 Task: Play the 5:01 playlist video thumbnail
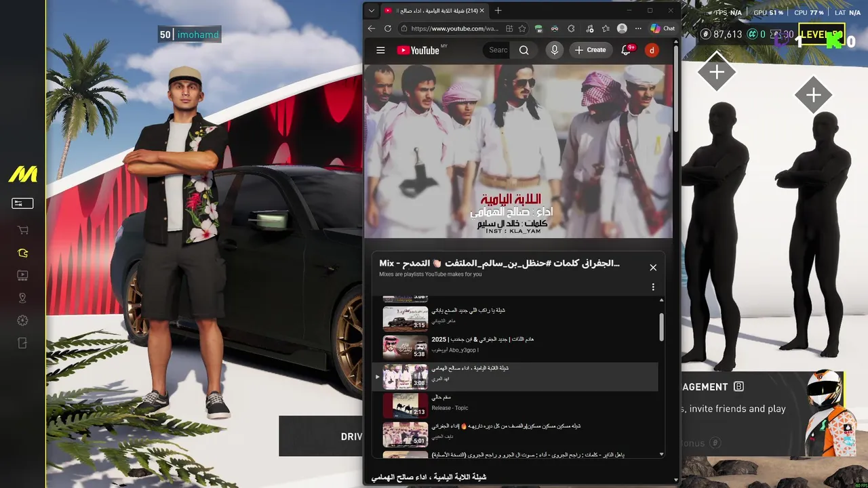(x=405, y=434)
